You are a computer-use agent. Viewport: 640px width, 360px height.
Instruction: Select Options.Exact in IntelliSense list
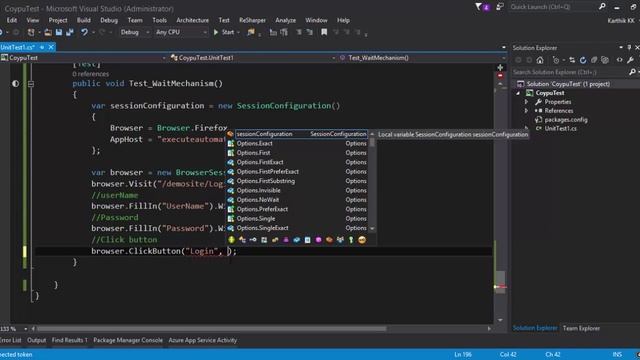298,143
